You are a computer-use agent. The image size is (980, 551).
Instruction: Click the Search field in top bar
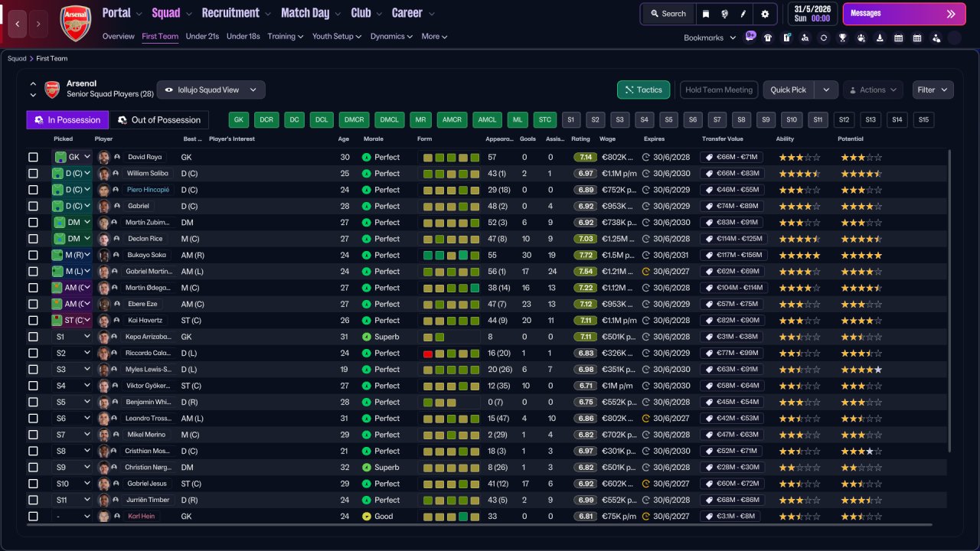(x=668, y=14)
